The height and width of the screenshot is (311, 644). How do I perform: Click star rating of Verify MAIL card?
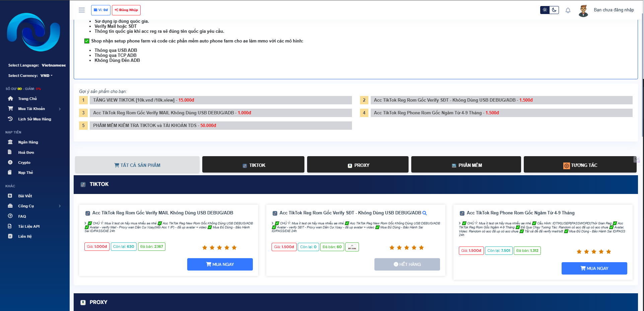pos(219,247)
